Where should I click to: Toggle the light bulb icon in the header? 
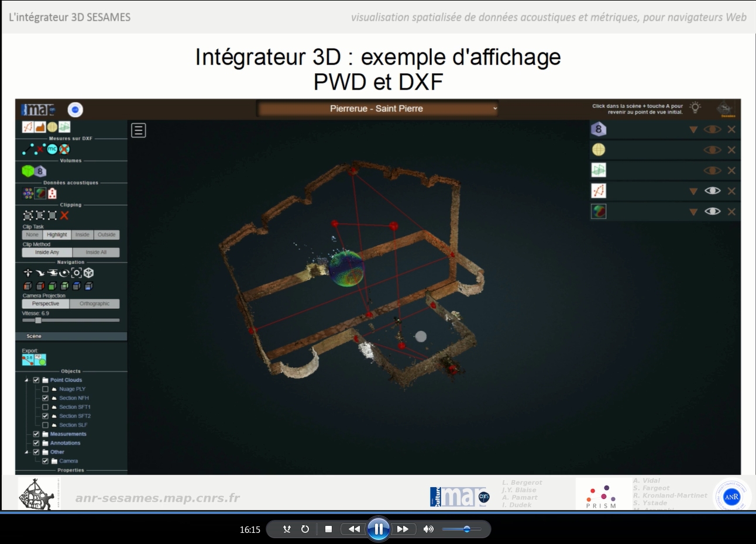pos(695,108)
